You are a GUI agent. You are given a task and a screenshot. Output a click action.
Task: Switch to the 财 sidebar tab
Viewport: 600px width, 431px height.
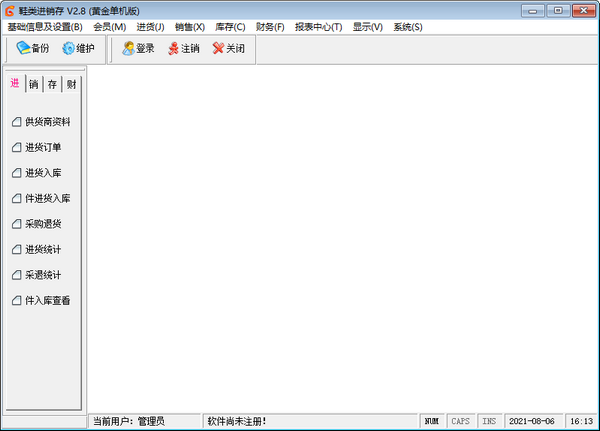[x=71, y=84]
